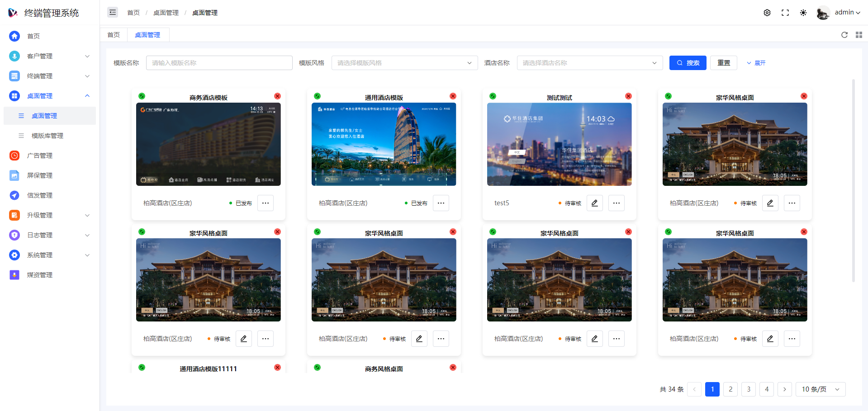868x411 pixels.
Task: Click the 信发管理 sidebar icon
Action: click(x=14, y=195)
